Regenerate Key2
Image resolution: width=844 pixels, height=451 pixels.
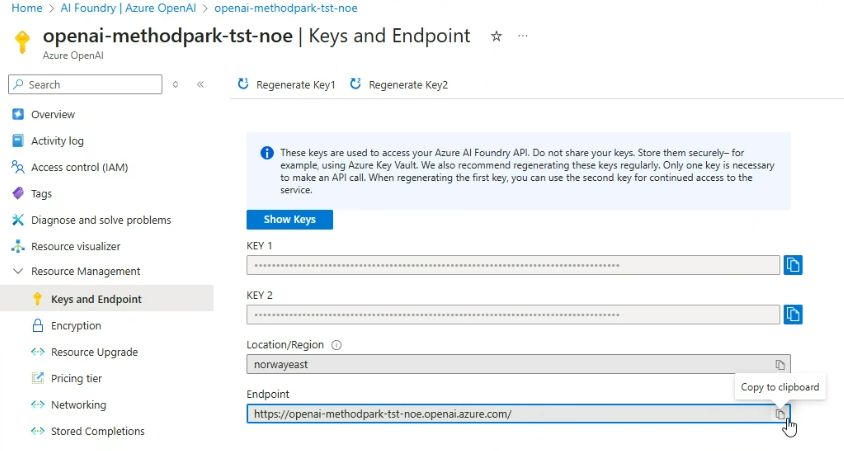point(399,85)
